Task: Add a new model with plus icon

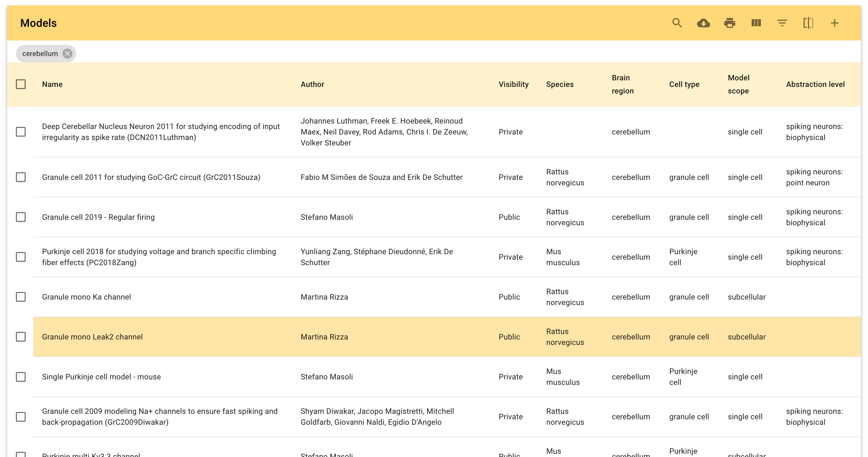Action: [834, 23]
